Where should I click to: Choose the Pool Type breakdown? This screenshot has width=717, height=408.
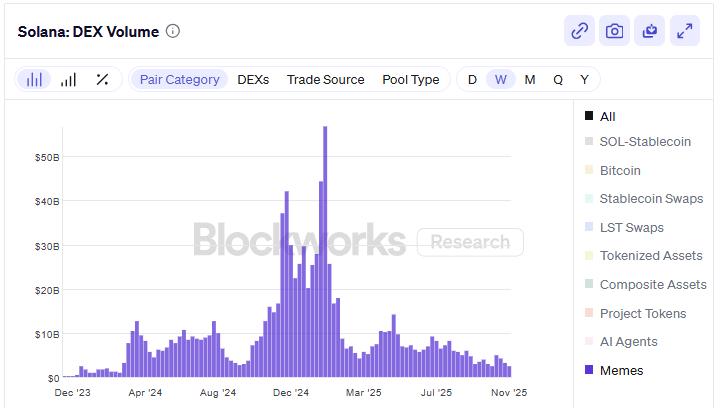coord(411,79)
